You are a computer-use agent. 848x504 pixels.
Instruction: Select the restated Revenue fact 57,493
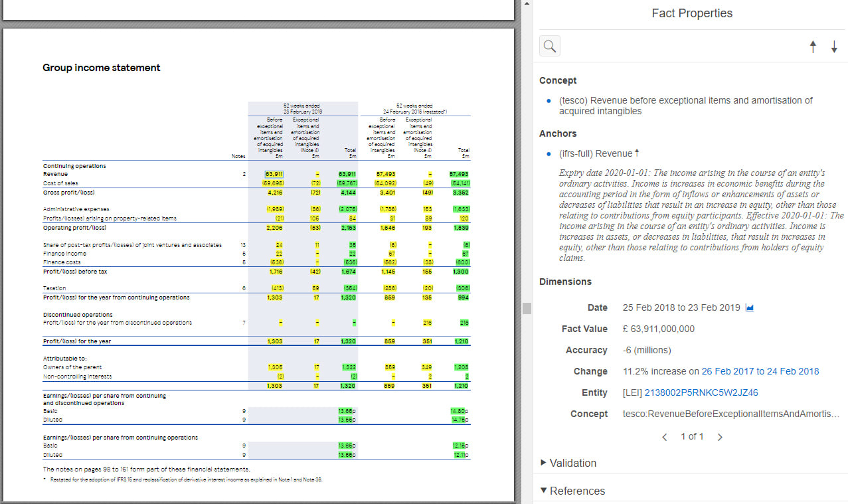[388, 173]
